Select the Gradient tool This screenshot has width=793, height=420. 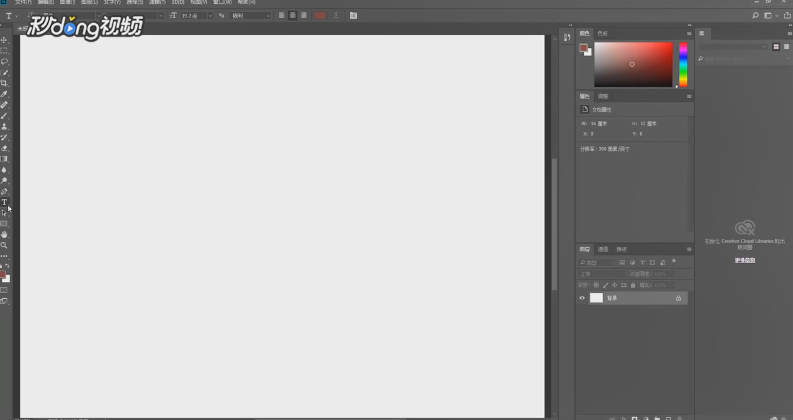coord(4,159)
